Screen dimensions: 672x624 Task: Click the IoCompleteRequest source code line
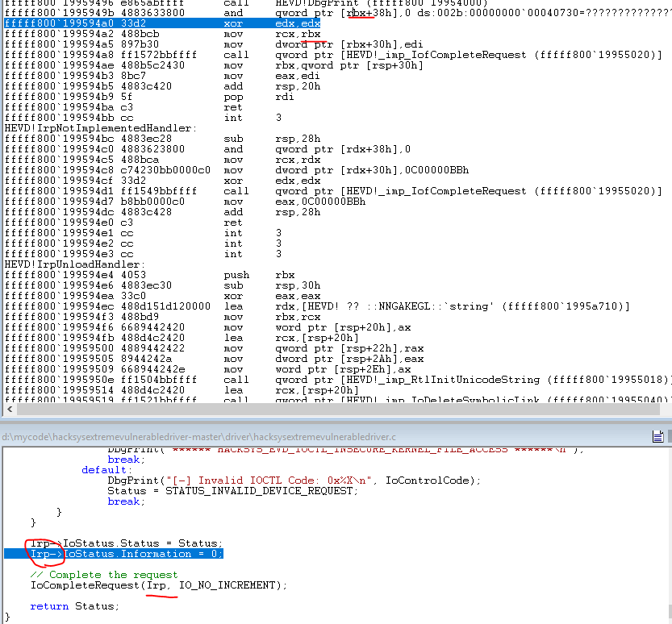pos(158,585)
